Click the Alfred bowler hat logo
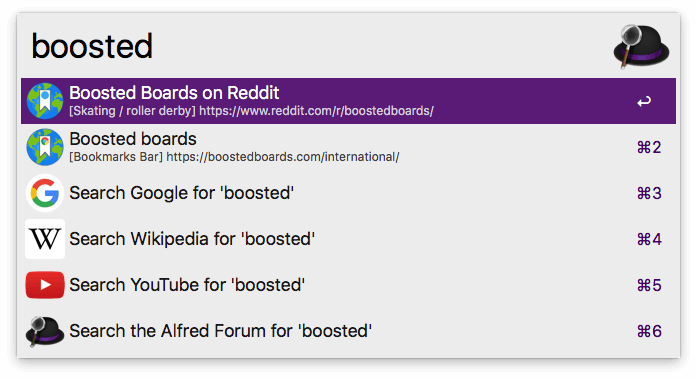 [x=641, y=47]
